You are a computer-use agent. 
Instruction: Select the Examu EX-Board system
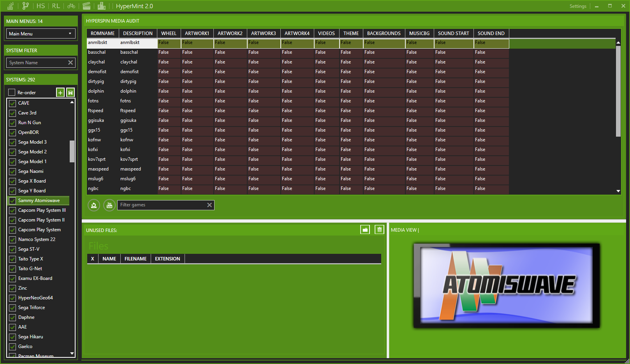coord(35,278)
